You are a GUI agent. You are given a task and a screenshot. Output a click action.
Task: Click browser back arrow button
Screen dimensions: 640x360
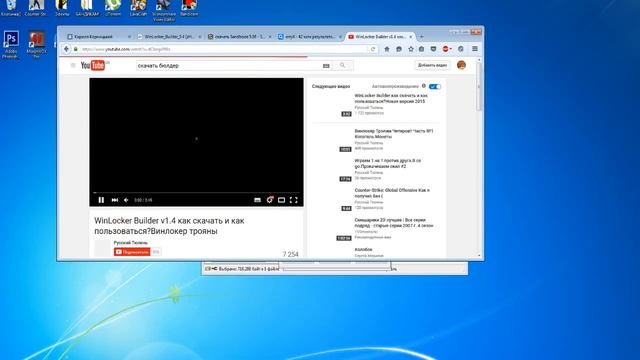67,49
